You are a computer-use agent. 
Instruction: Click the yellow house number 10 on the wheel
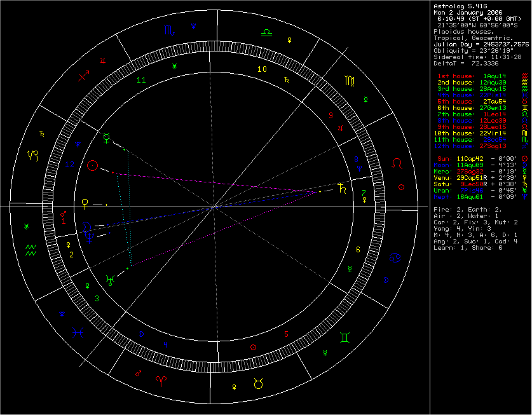(x=262, y=69)
